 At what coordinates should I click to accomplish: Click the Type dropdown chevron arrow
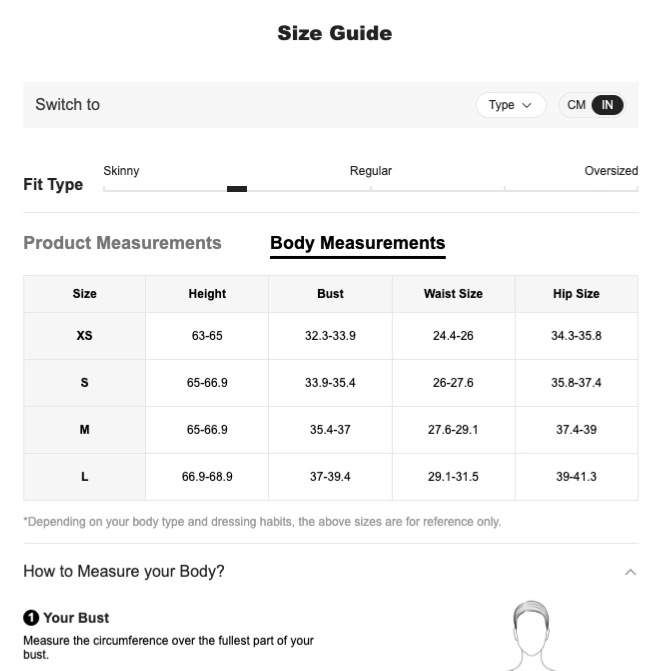pos(527,105)
